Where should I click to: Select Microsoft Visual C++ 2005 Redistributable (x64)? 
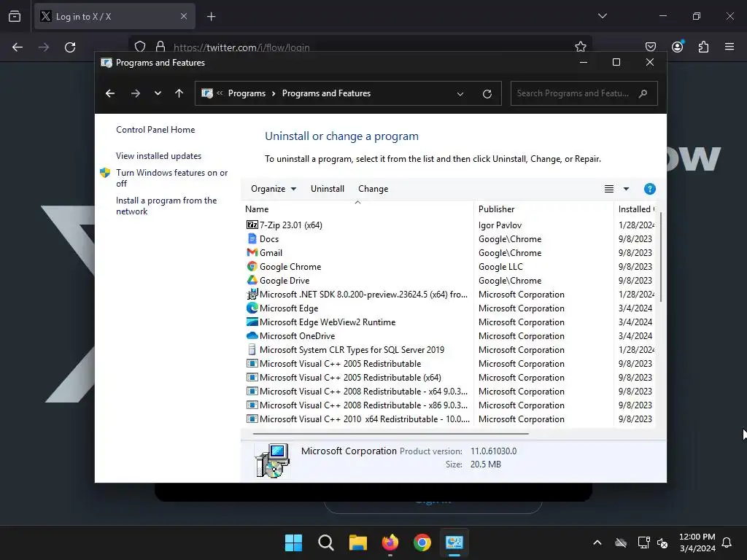click(x=350, y=377)
